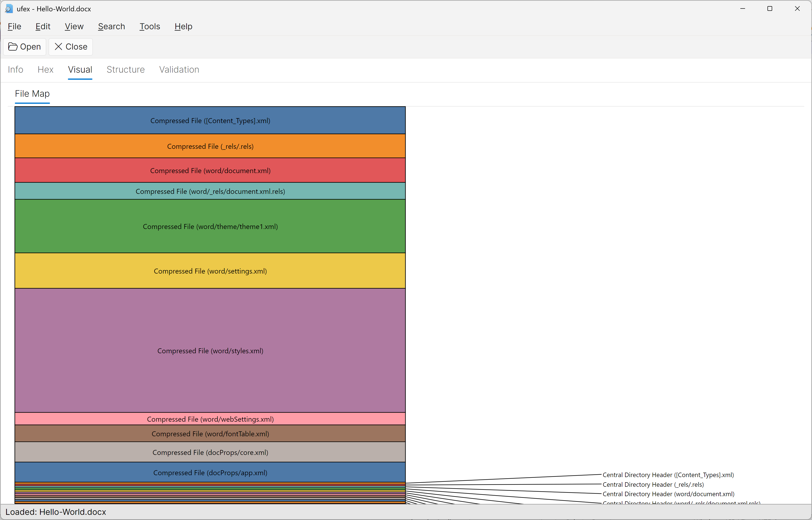Click the green word/theme/theme1.xml block
The width and height of the screenshot is (812, 520).
pyautogui.click(x=210, y=226)
